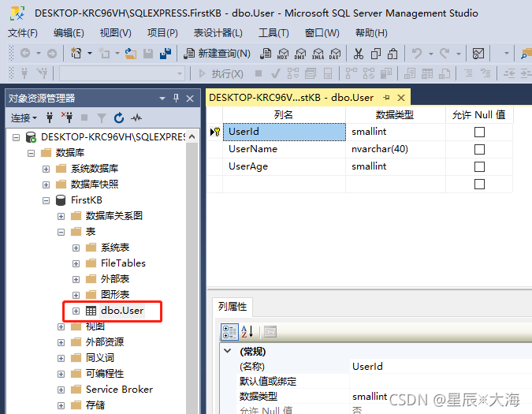Click the MDX query icon

click(283, 54)
